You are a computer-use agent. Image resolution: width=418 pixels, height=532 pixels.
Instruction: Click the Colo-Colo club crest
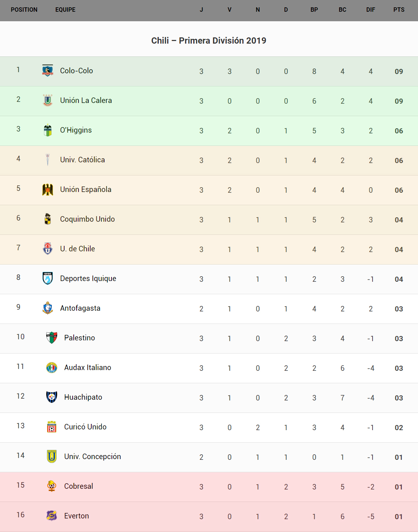pyautogui.click(x=48, y=70)
